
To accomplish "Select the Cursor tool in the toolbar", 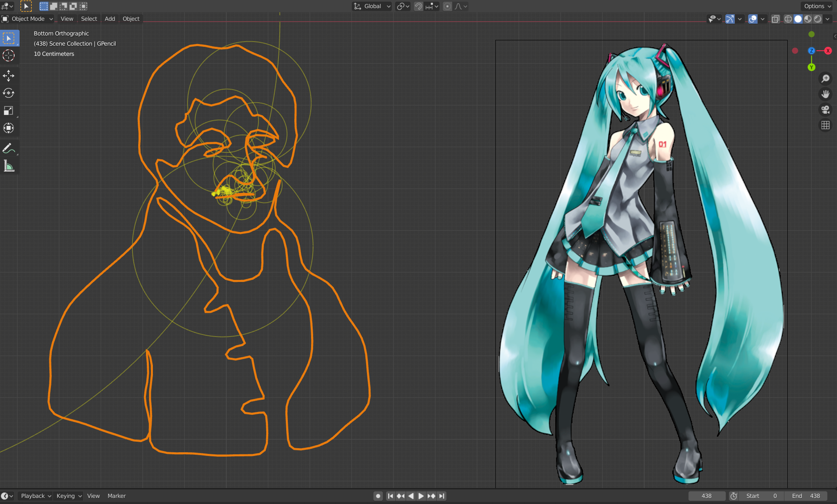I will click(x=9, y=55).
